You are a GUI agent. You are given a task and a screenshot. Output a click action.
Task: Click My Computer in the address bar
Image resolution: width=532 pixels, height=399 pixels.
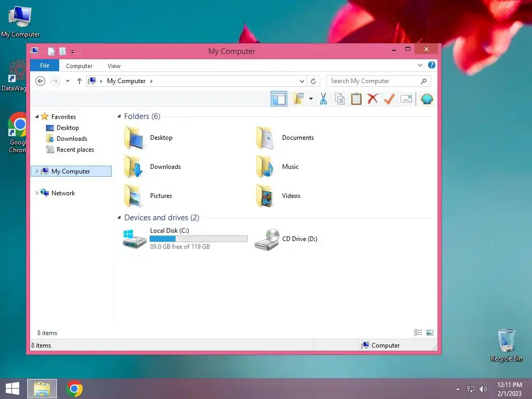click(x=126, y=81)
